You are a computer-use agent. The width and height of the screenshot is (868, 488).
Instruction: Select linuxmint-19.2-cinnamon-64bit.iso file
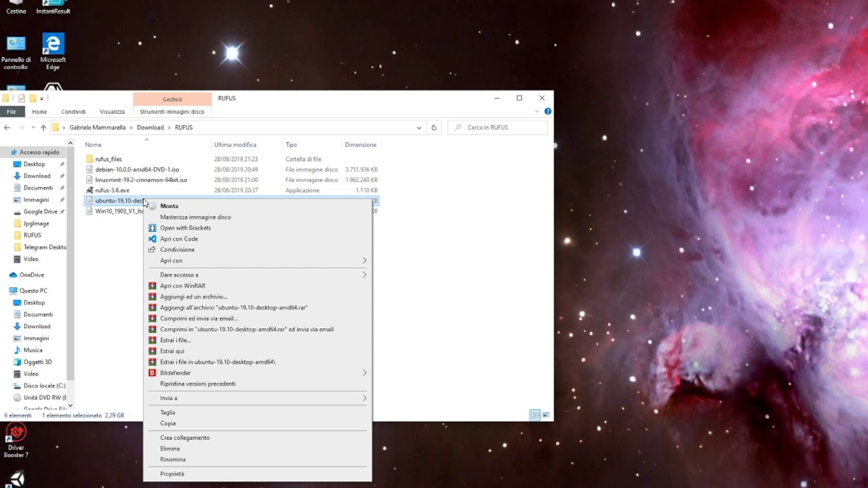(141, 180)
